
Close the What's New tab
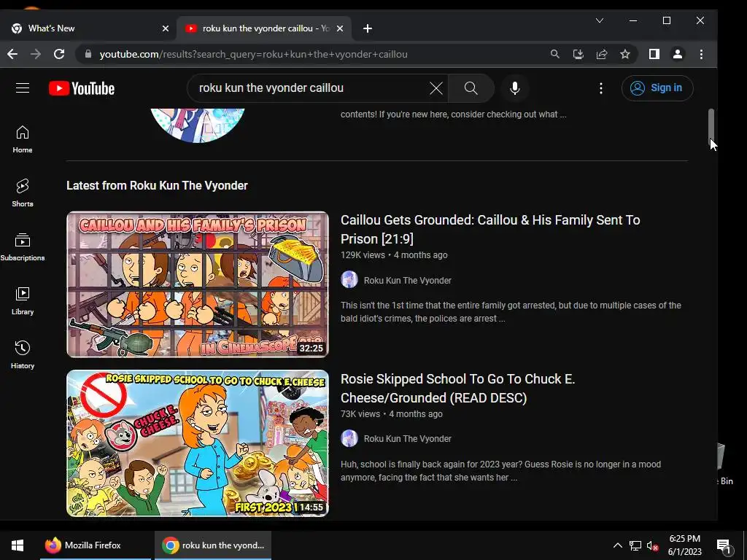point(166,28)
